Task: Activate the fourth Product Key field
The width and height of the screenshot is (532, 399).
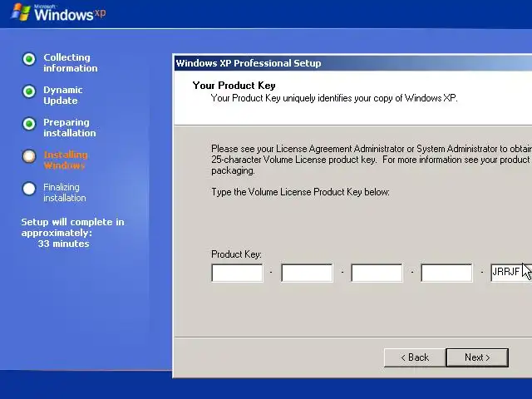Action: [446, 273]
